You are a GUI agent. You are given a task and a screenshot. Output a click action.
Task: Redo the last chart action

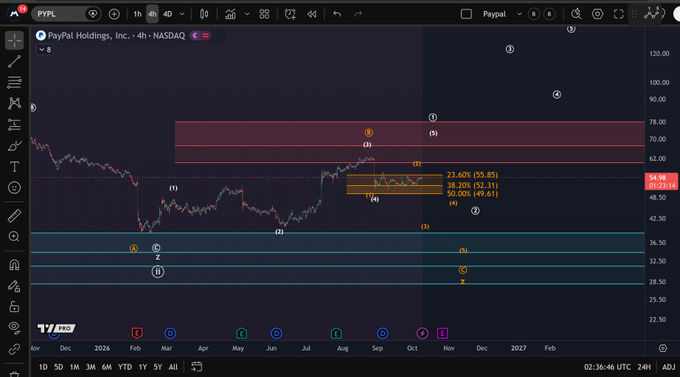point(358,14)
